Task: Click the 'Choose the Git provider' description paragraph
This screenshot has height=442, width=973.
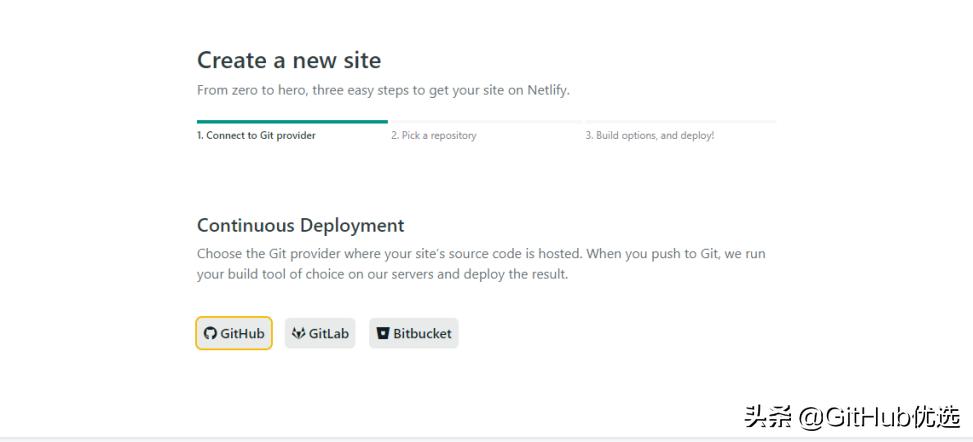Action: click(482, 264)
